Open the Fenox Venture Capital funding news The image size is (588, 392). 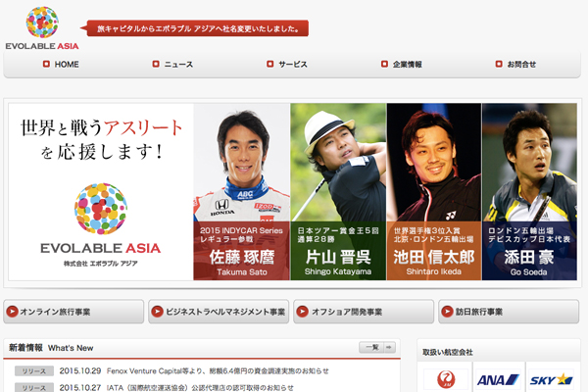pyautogui.click(x=218, y=371)
